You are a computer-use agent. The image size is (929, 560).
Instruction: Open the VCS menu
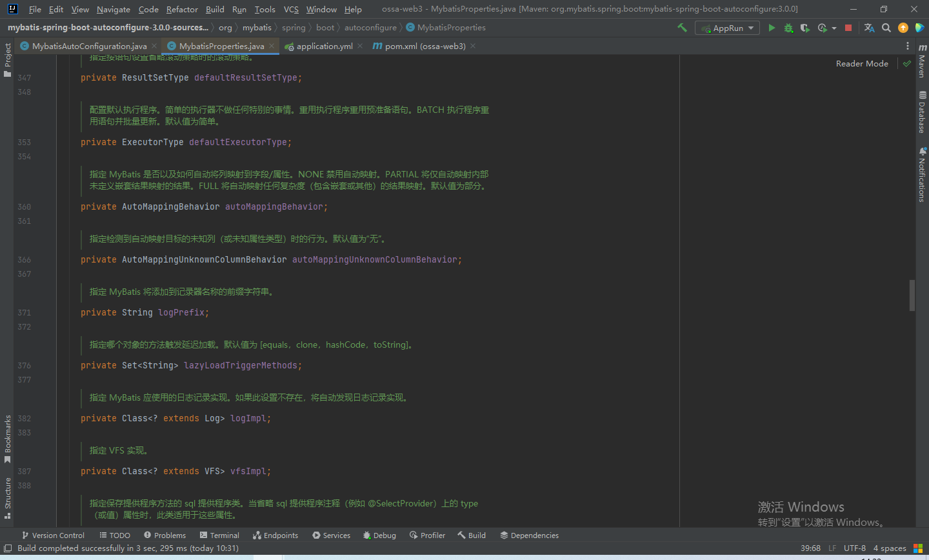[291, 9]
